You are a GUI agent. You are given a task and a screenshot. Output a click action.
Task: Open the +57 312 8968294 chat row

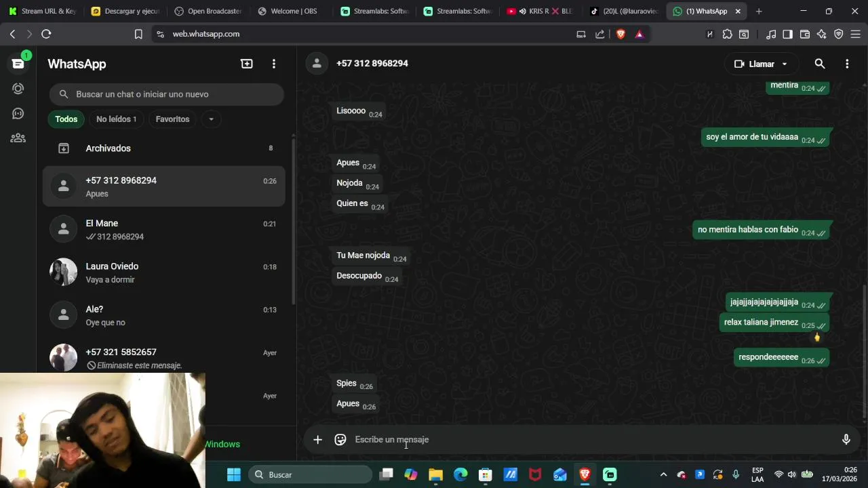(x=163, y=186)
